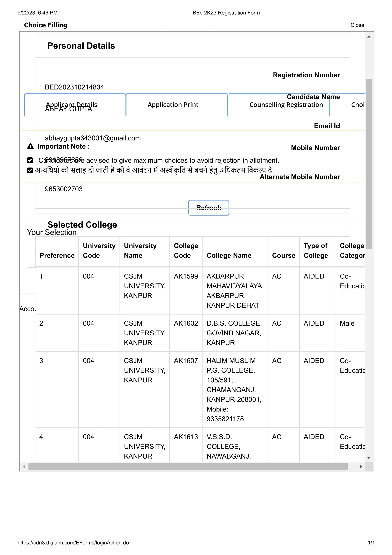Click AKBARPUR MAHAVIDYALAYA college name
This screenshot has width=392, height=555.
[x=235, y=291]
